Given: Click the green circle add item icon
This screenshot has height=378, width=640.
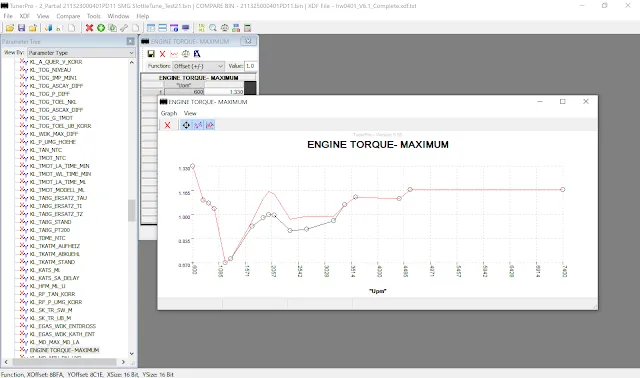Looking at the screenshot, I should pos(100,28).
